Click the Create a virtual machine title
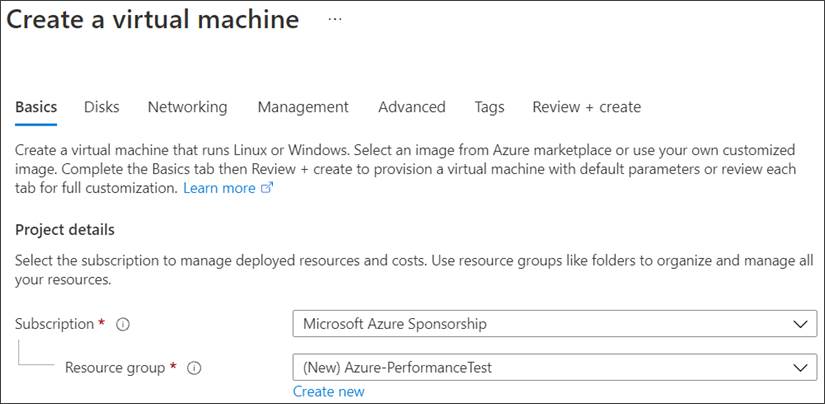This screenshot has width=825, height=404. pos(154,20)
